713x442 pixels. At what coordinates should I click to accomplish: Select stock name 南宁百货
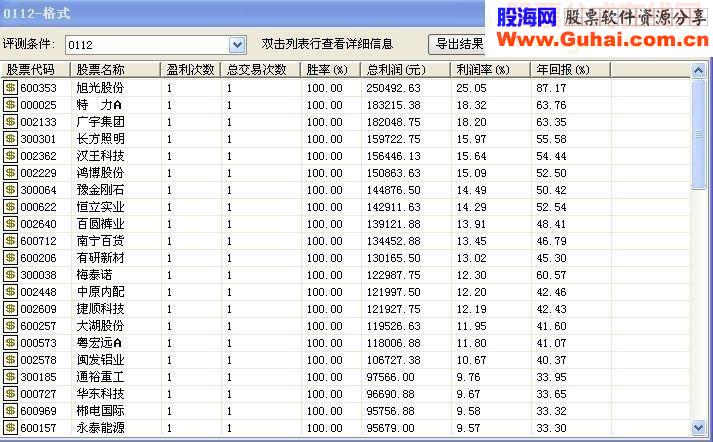click(x=100, y=241)
